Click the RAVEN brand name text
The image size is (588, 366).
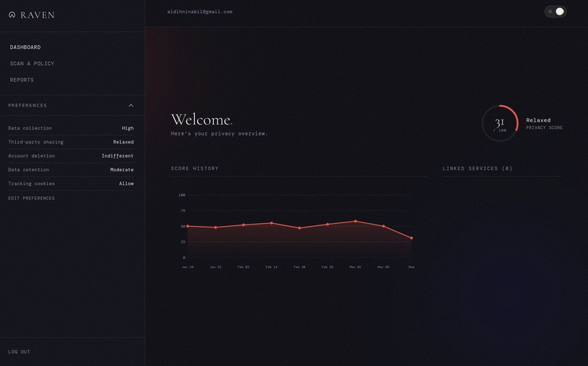point(37,15)
